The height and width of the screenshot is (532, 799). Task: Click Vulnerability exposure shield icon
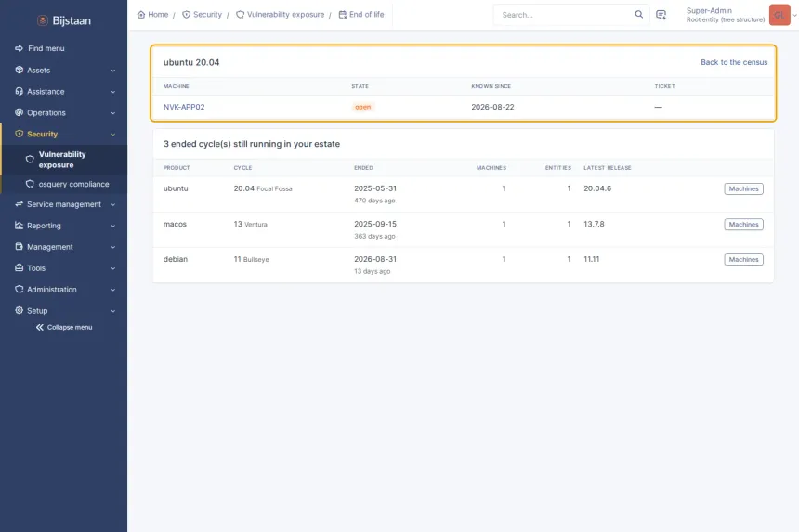pyautogui.click(x=30, y=160)
